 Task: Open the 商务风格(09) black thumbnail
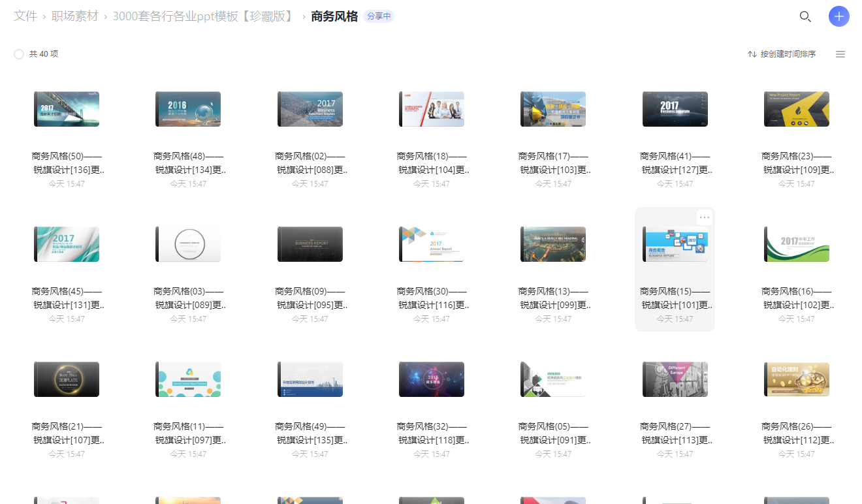(310, 244)
